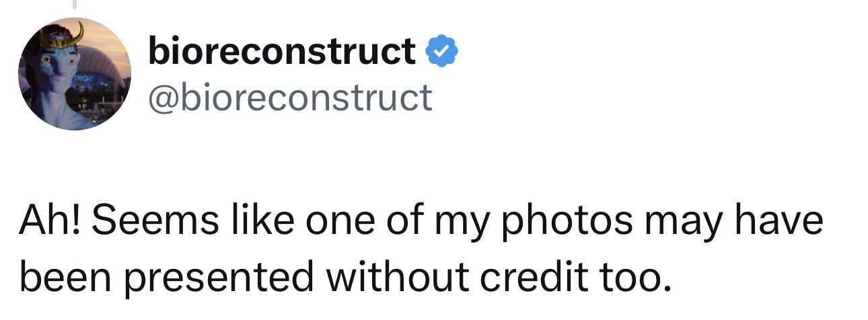868x320 pixels.
Task: Click the thread connector line above avatar
Action: tap(75, 4)
